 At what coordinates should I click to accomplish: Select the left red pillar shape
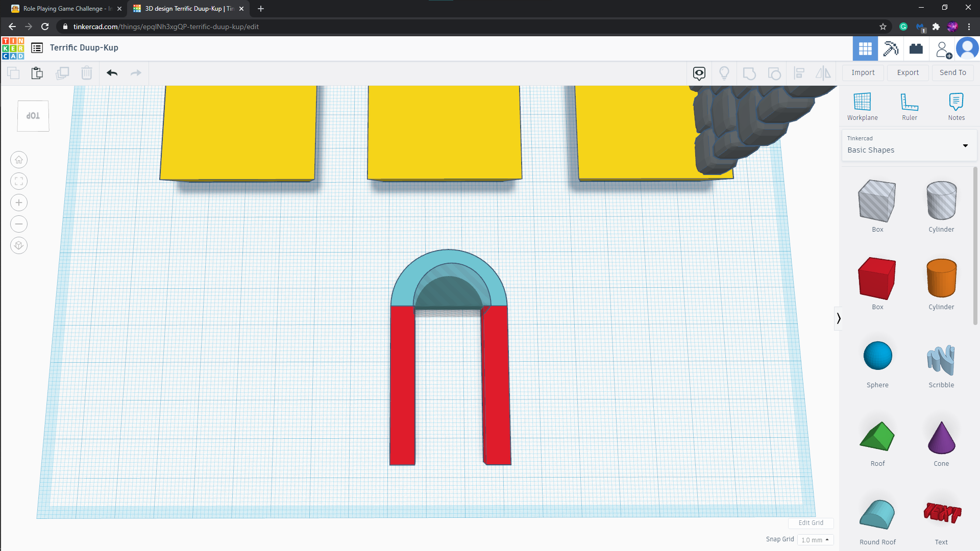click(402, 385)
